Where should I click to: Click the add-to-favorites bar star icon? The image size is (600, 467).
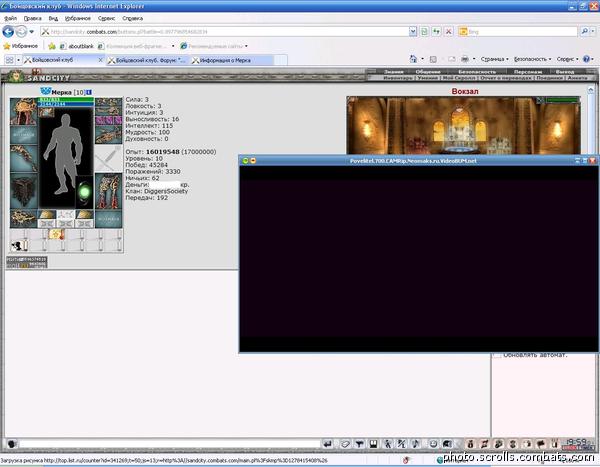tap(52, 46)
